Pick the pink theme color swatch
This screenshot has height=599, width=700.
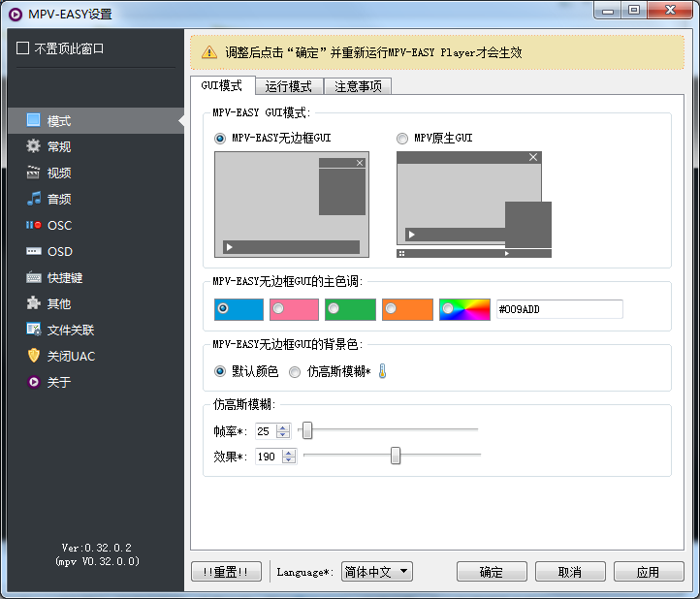tap(295, 309)
